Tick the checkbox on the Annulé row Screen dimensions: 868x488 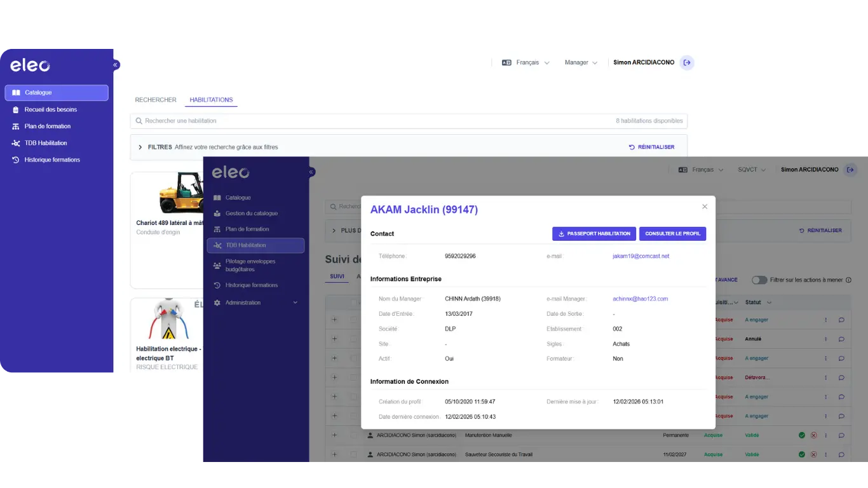354,339
